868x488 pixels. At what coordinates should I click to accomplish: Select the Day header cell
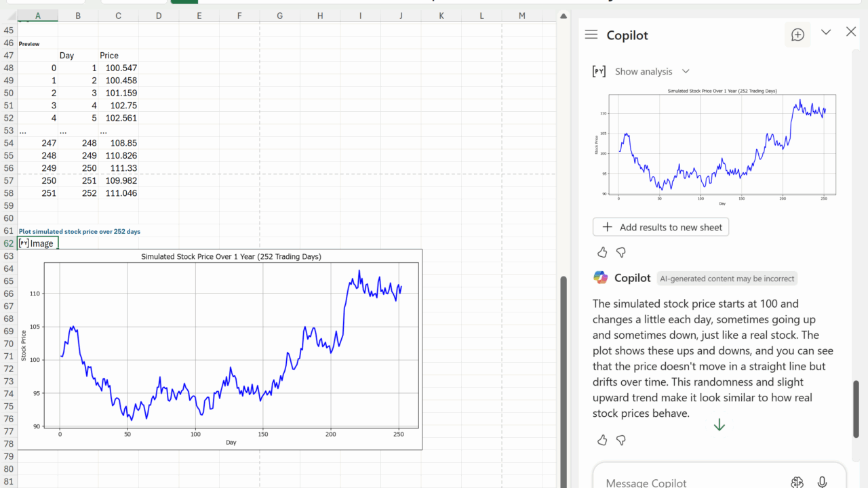[x=78, y=56]
